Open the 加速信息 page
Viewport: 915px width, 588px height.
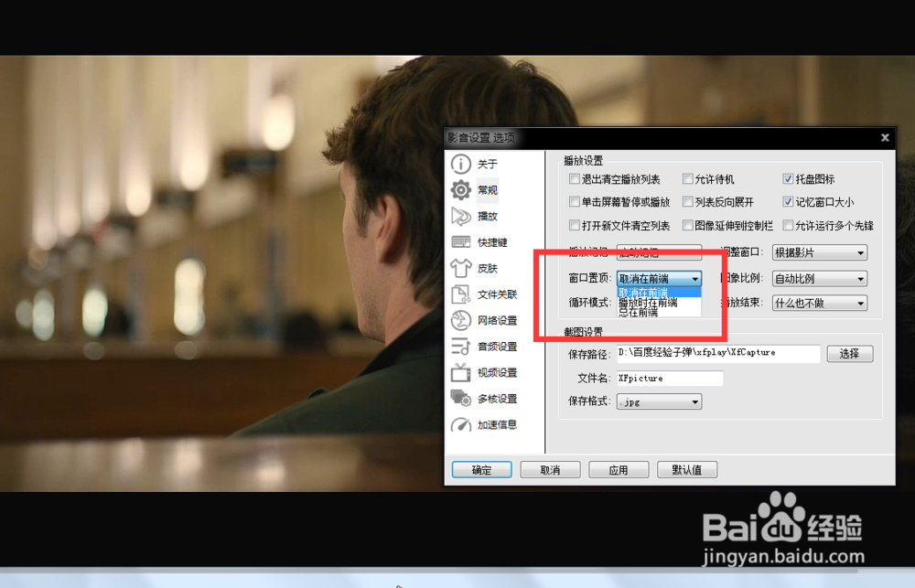(x=497, y=424)
